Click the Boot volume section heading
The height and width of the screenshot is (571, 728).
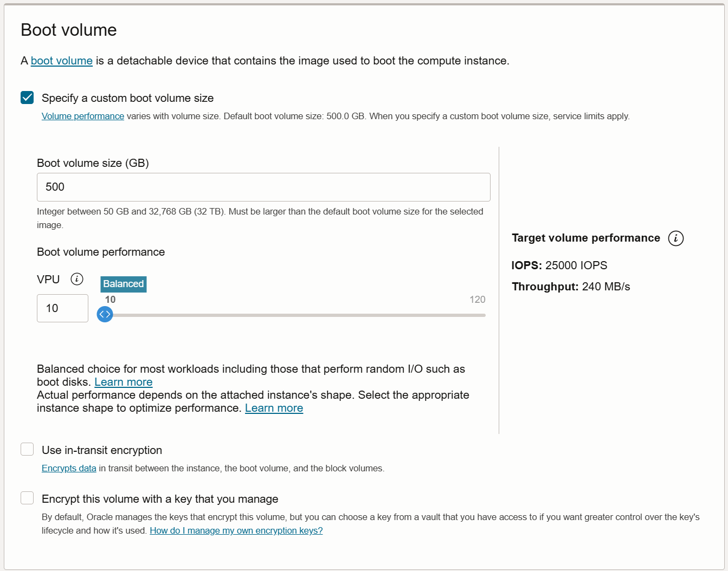click(69, 30)
